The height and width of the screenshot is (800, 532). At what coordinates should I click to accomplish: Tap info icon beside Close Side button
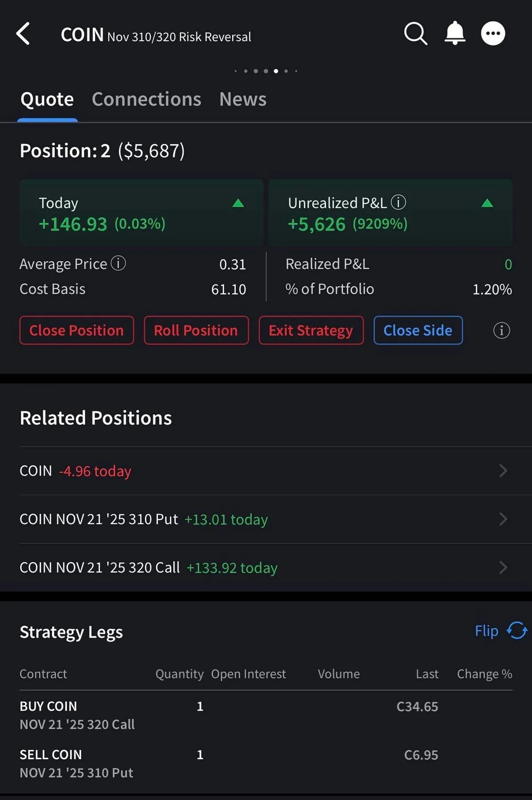pos(501,330)
